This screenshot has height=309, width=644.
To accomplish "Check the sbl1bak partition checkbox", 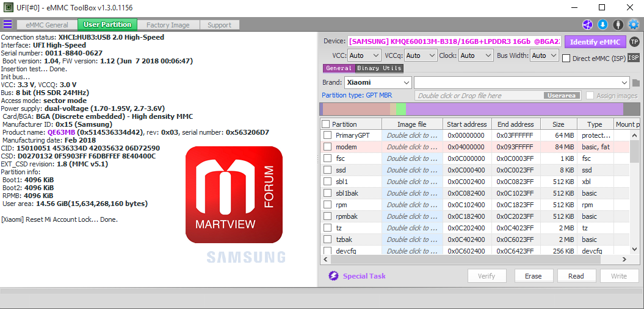I will pyautogui.click(x=327, y=193).
